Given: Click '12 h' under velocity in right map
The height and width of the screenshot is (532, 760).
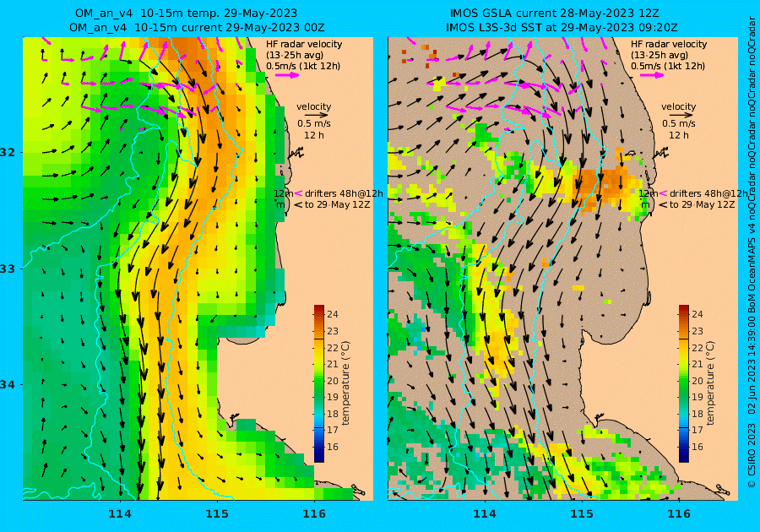Looking at the screenshot, I should [679, 135].
